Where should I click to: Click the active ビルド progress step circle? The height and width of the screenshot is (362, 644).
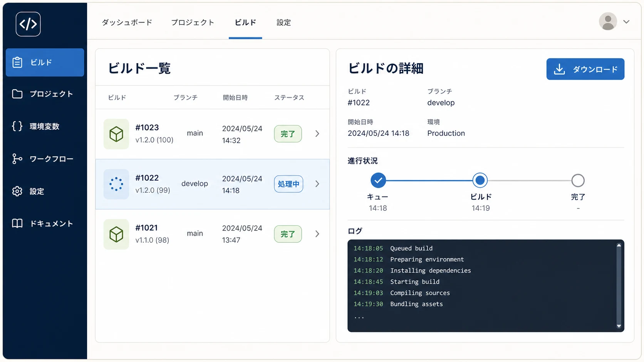(x=480, y=180)
